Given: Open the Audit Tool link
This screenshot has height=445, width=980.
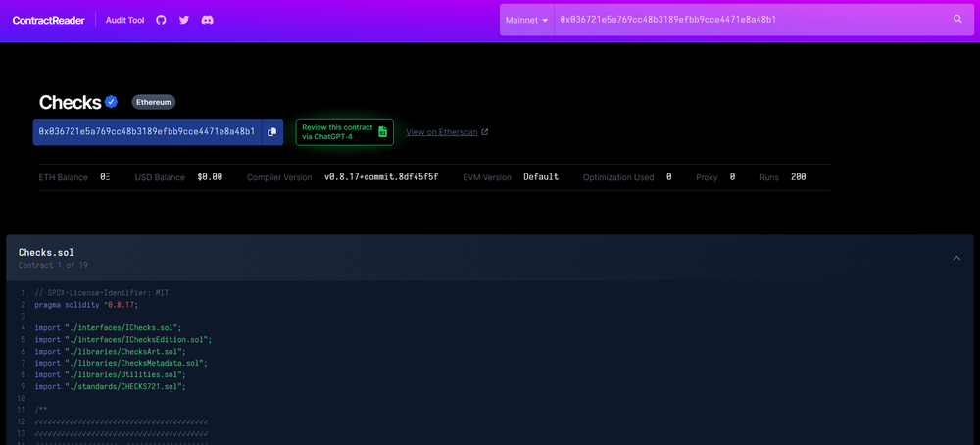Looking at the screenshot, I should [x=125, y=20].
